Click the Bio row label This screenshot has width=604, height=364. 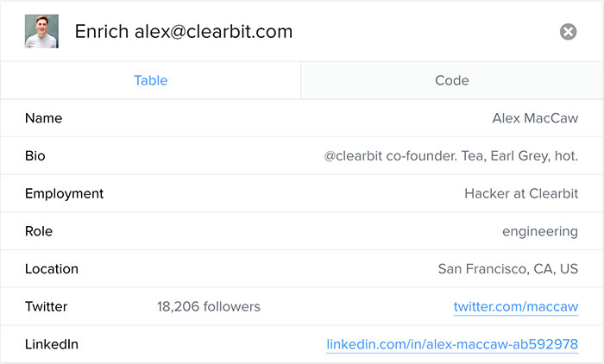35,156
